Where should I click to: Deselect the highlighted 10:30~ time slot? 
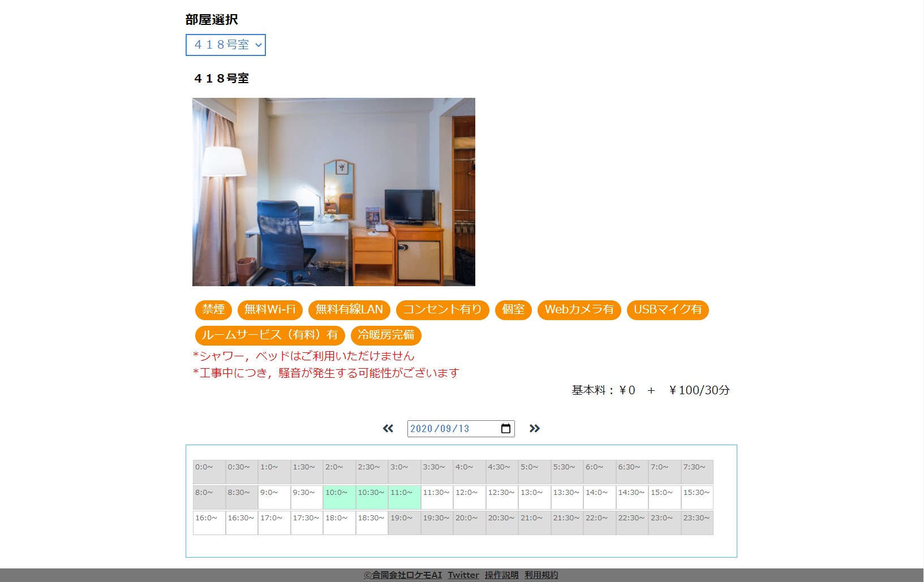(x=372, y=498)
